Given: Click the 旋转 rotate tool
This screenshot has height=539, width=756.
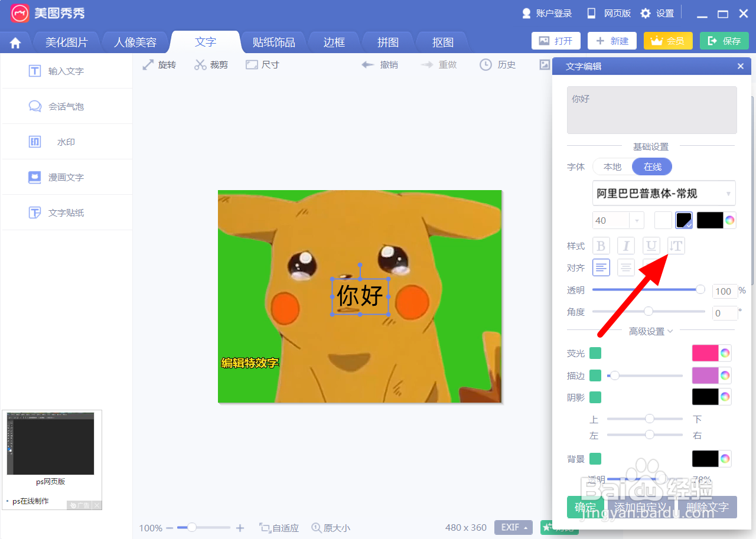Looking at the screenshot, I should [159, 65].
